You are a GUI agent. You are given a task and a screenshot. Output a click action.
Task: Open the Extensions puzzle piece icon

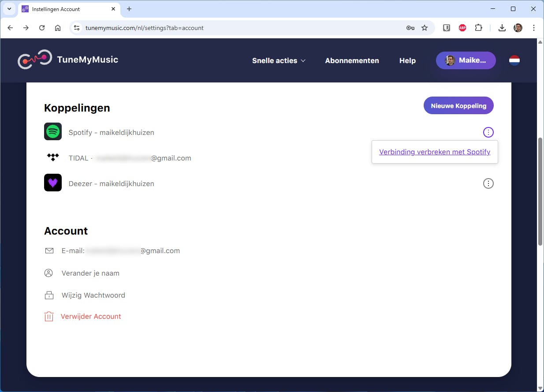tap(478, 28)
